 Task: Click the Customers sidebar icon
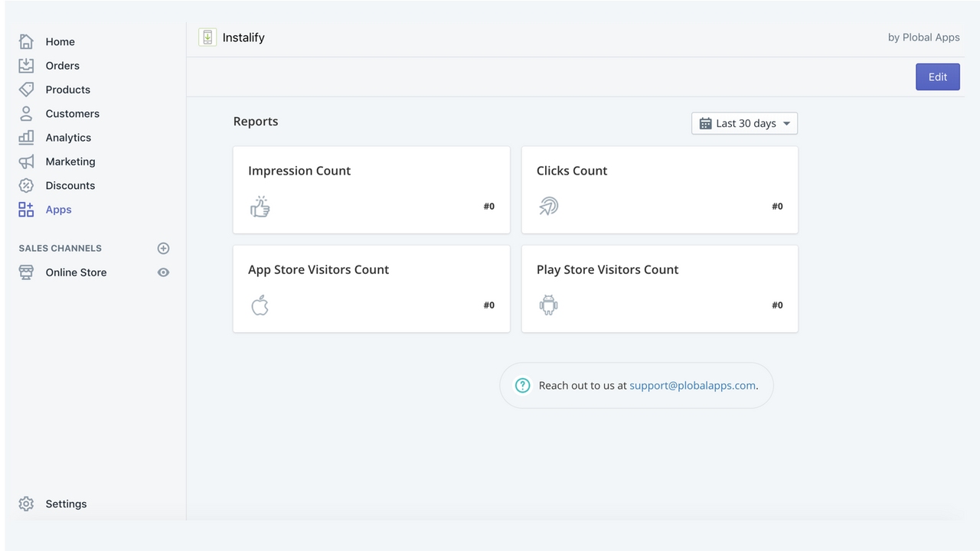point(25,113)
